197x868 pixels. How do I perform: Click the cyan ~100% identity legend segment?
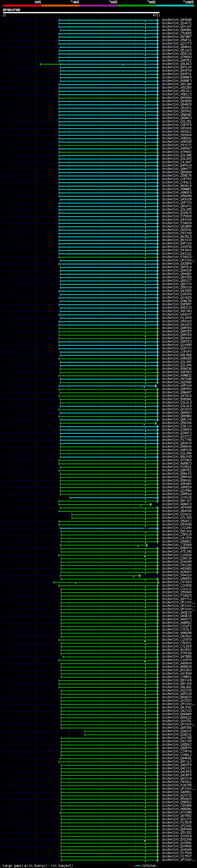(x=175, y=6)
